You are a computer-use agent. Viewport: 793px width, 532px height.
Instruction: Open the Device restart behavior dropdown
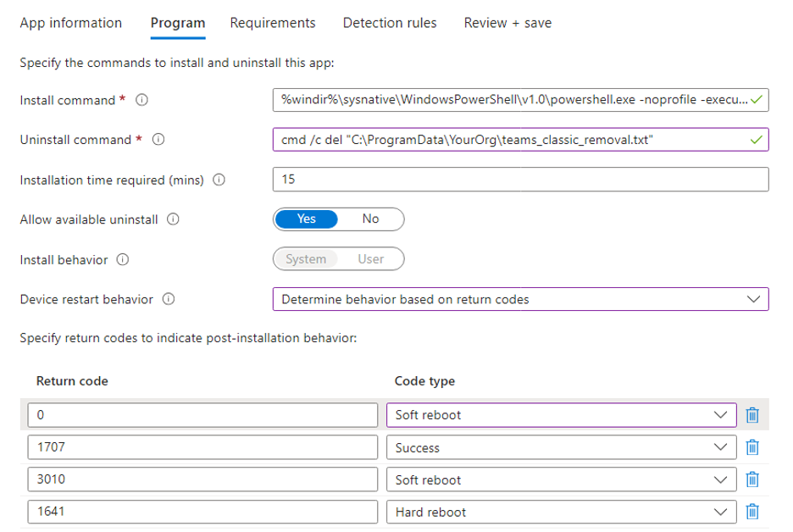pyautogui.click(x=520, y=299)
